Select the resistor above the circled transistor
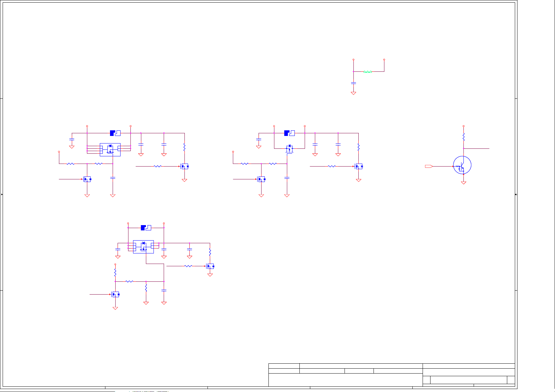This screenshot has width=555, height=392. pyautogui.click(x=463, y=137)
